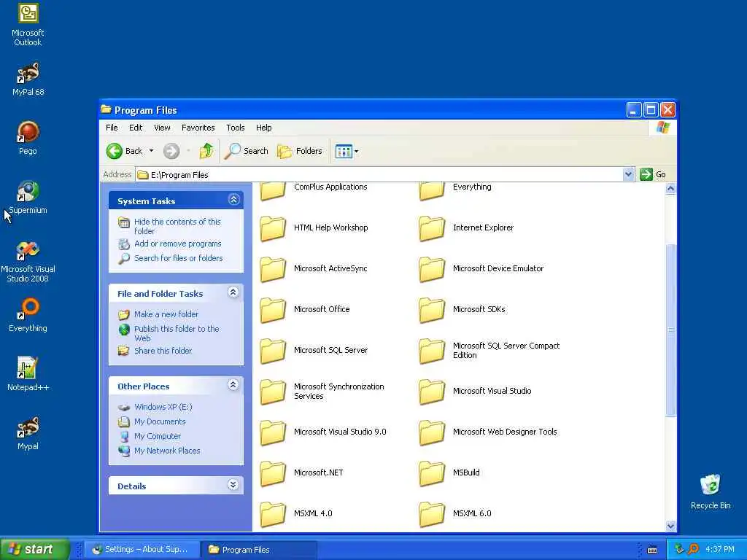Click the vertical scrollbar up arrow
This screenshot has height=560, width=747.
click(671, 189)
